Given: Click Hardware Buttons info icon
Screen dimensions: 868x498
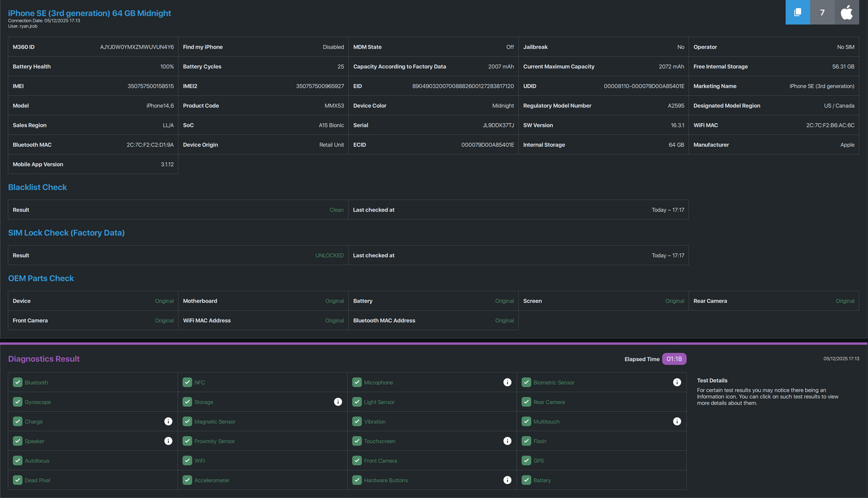Looking at the screenshot, I should tap(507, 480).
